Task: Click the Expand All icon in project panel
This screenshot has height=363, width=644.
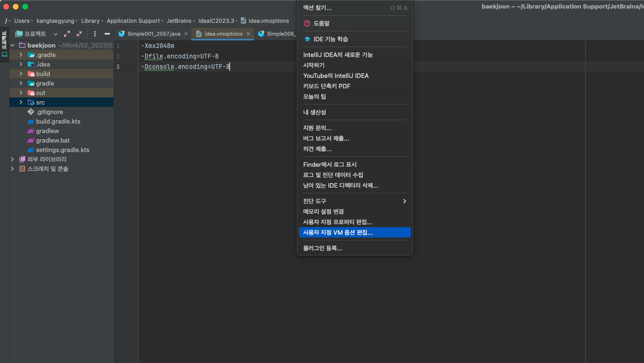Action: (x=67, y=34)
